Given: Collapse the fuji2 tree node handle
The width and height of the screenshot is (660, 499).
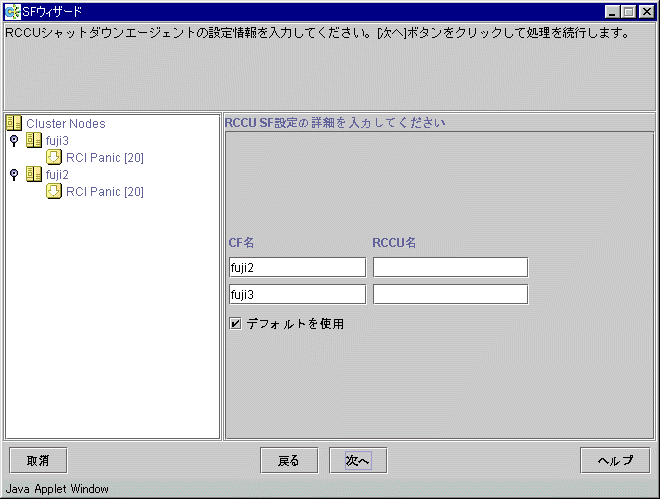Looking at the screenshot, I should (x=14, y=175).
